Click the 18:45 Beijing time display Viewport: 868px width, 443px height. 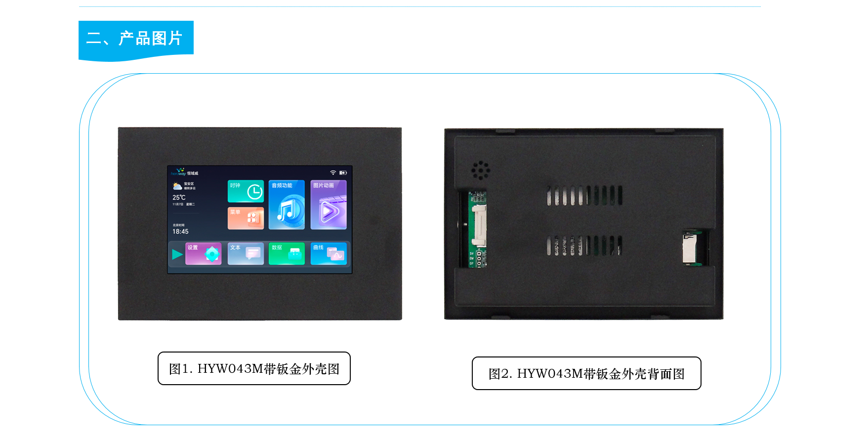coord(180,231)
